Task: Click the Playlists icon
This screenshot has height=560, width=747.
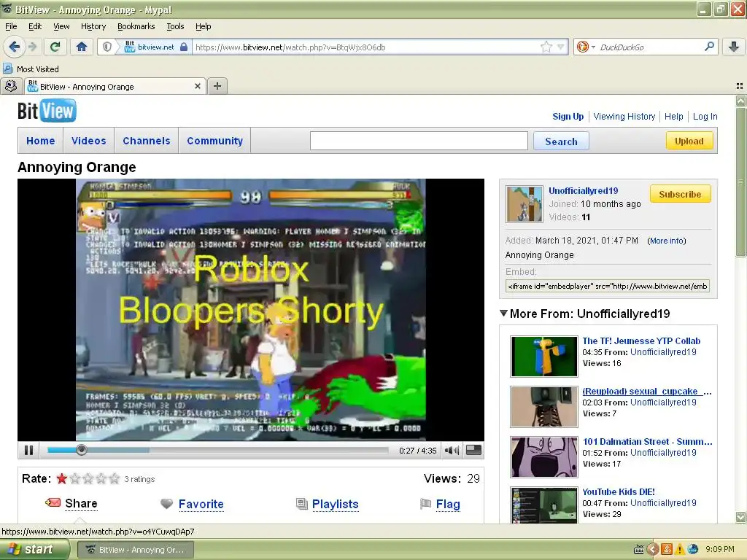Action: pyautogui.click(x=301, y=503)
